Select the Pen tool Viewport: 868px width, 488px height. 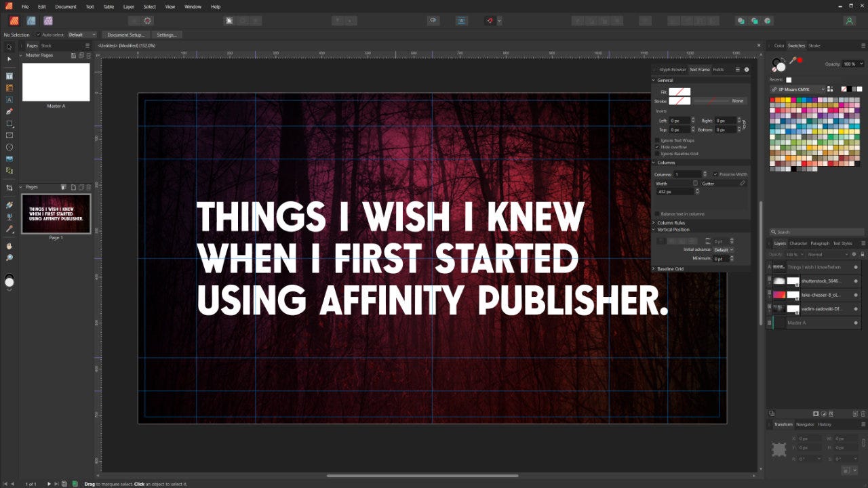9,112
